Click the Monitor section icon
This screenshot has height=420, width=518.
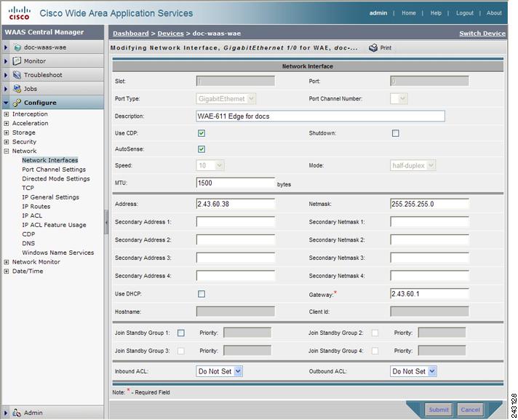[x=17, y=61]
